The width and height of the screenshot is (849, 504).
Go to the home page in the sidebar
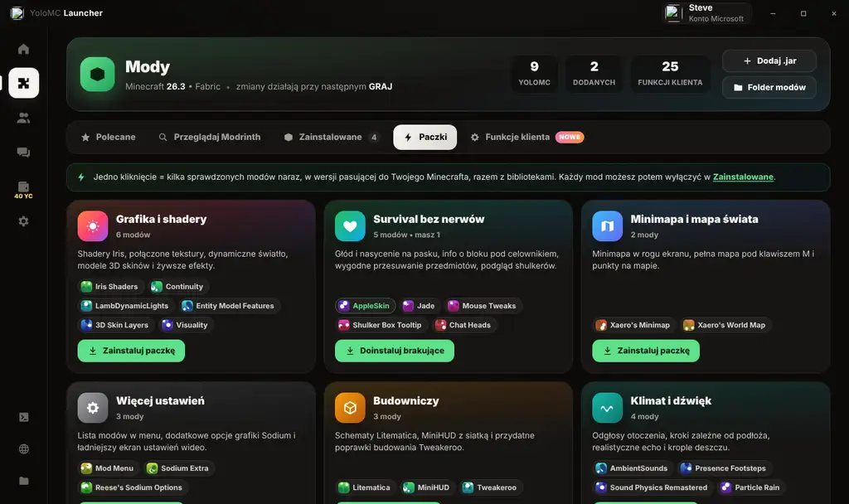click(23, 49)
